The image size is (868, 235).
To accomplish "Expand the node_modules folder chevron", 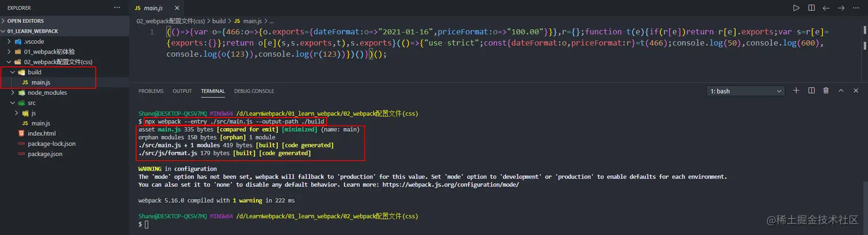I will tap(13, 93).
